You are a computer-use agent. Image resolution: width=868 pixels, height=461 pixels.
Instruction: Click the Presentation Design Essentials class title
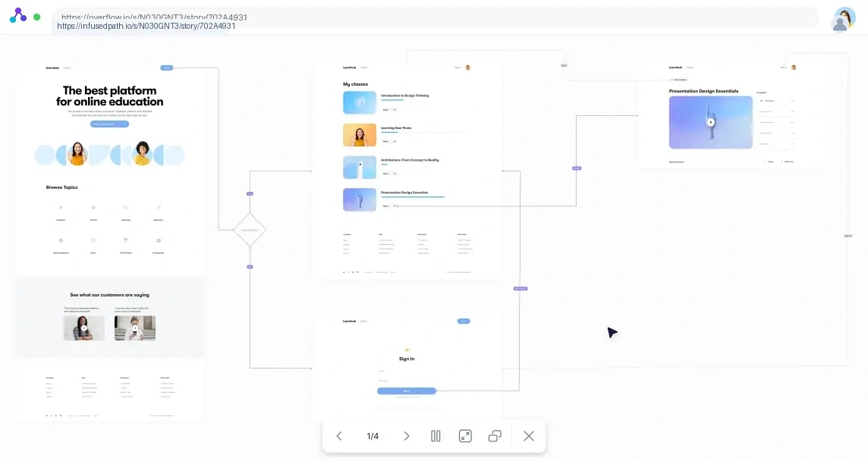[404, 192]
